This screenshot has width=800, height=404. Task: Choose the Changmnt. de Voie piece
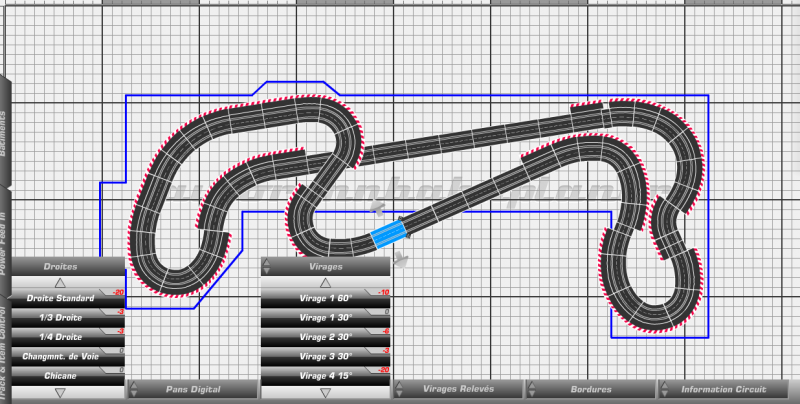click(62, 356)
